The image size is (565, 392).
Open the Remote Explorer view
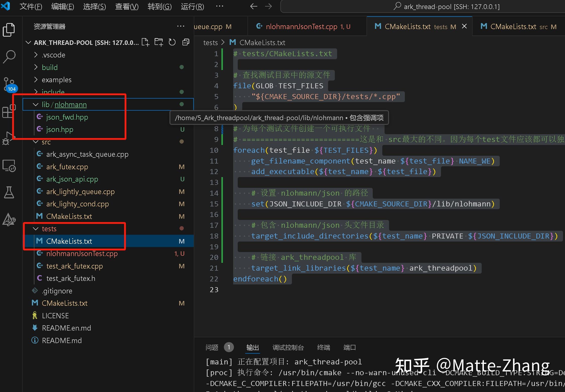(9, 166)
